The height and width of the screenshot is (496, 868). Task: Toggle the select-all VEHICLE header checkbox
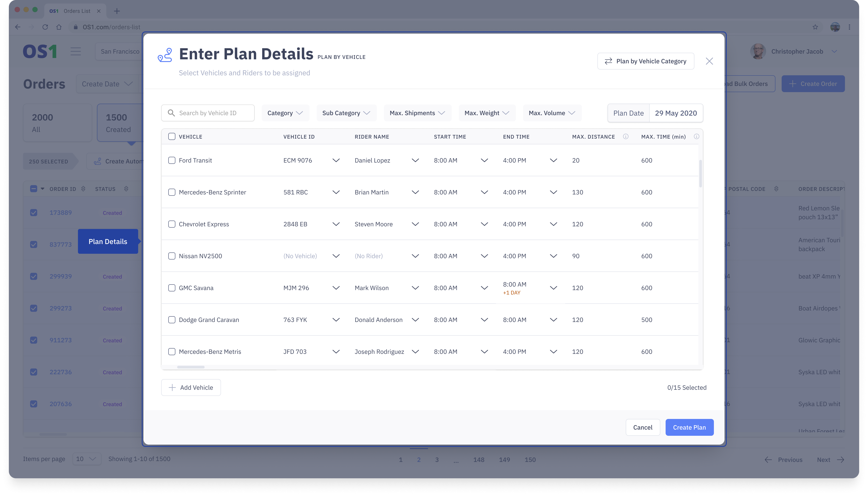(x=172, y=137)
